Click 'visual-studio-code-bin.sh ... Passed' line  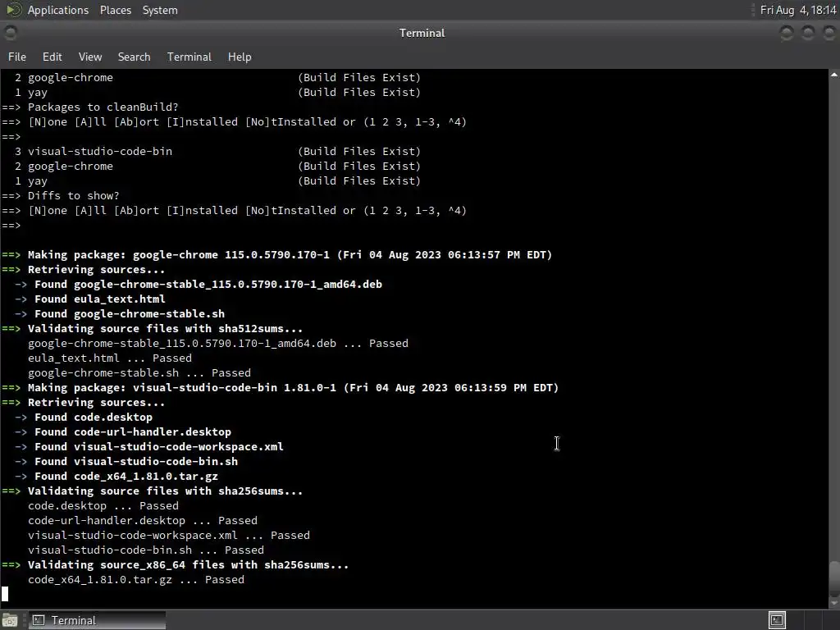pos(146,550)
